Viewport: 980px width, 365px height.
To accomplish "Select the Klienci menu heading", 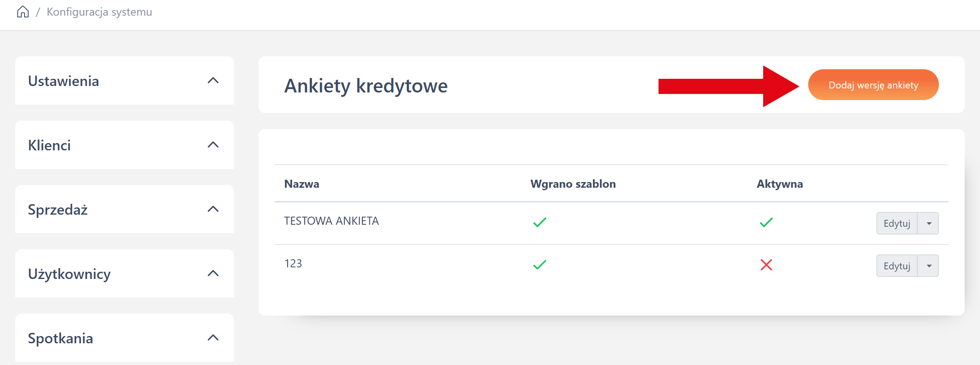I will (x=49, y=146).
